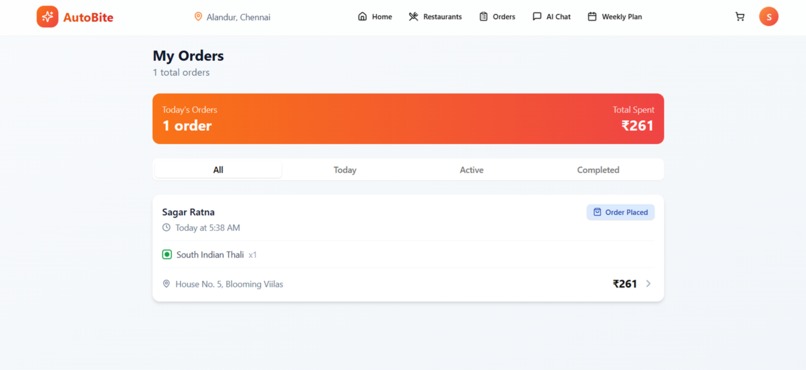
Task: Click the 1 order count in banner
Action: click(x=187, y=125)
